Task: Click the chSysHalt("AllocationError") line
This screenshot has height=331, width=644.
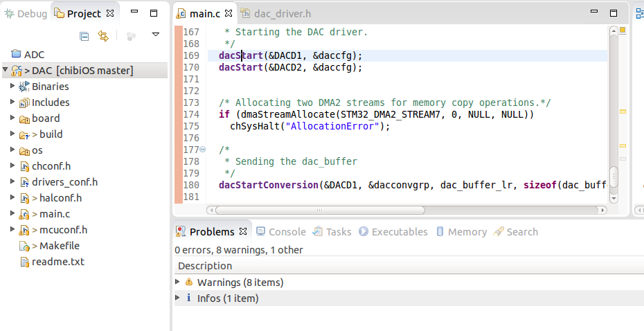Action: click(x=310, y=126)
